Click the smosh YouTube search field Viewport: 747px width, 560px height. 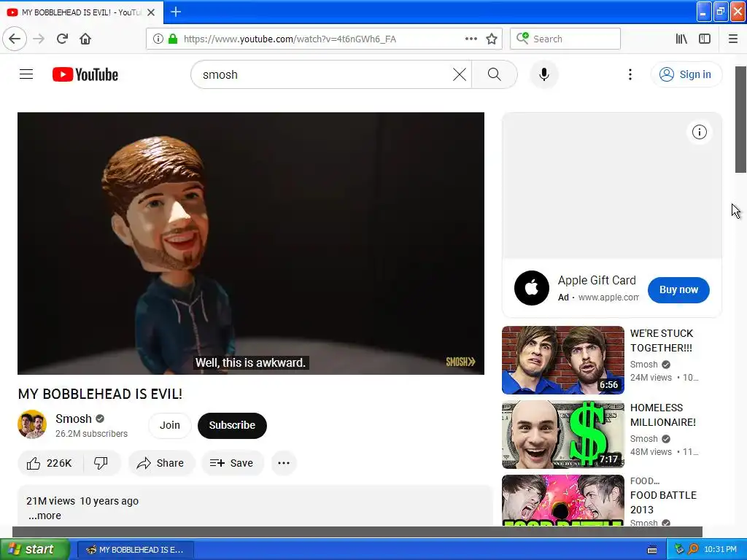(x=325, y=74)
